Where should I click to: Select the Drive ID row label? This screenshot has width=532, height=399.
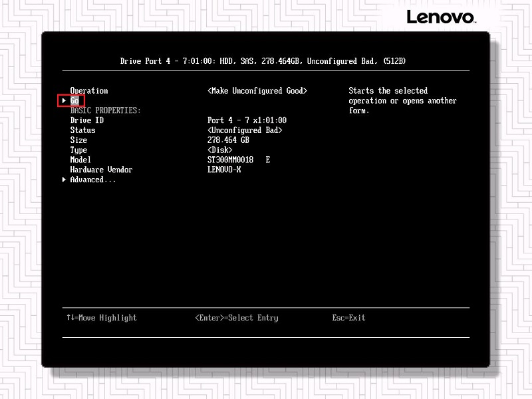tap(87, 120)
